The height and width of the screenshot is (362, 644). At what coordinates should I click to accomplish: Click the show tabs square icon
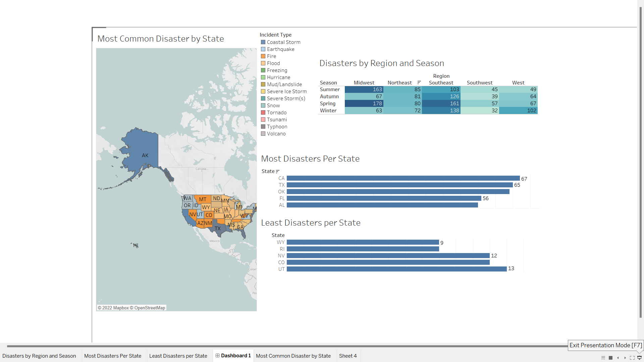610,358
